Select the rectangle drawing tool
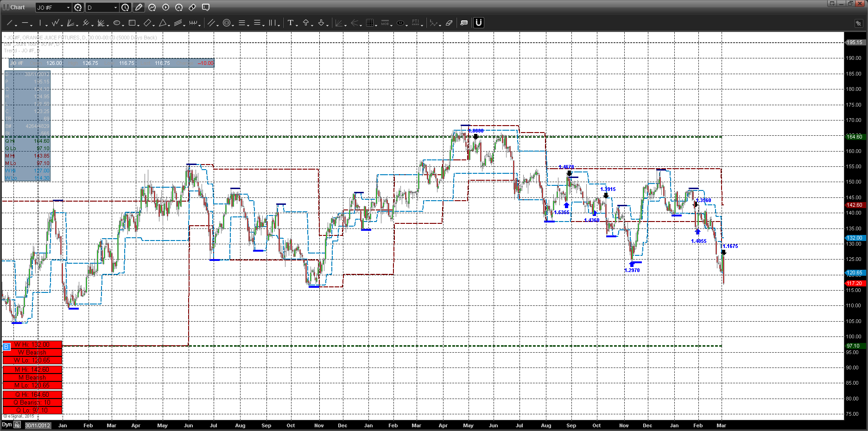This screenshot has height=431, width=868. (132, 23)
